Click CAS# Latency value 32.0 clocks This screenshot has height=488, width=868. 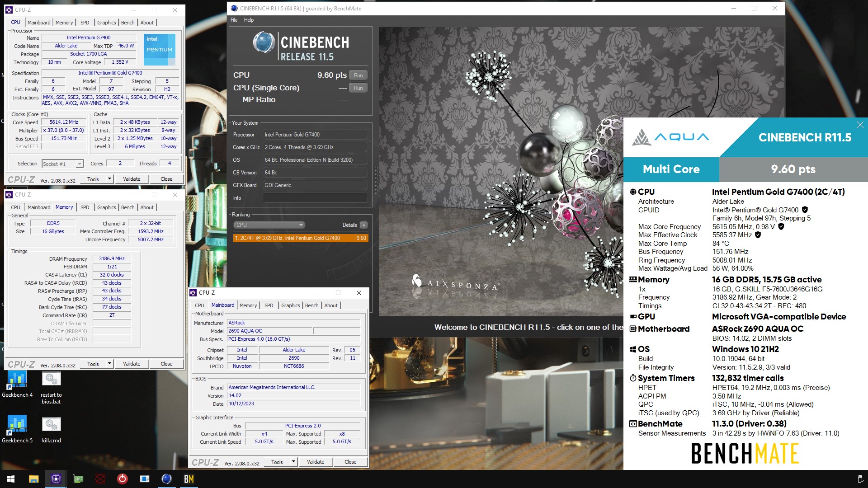click(x=112, y=275)
